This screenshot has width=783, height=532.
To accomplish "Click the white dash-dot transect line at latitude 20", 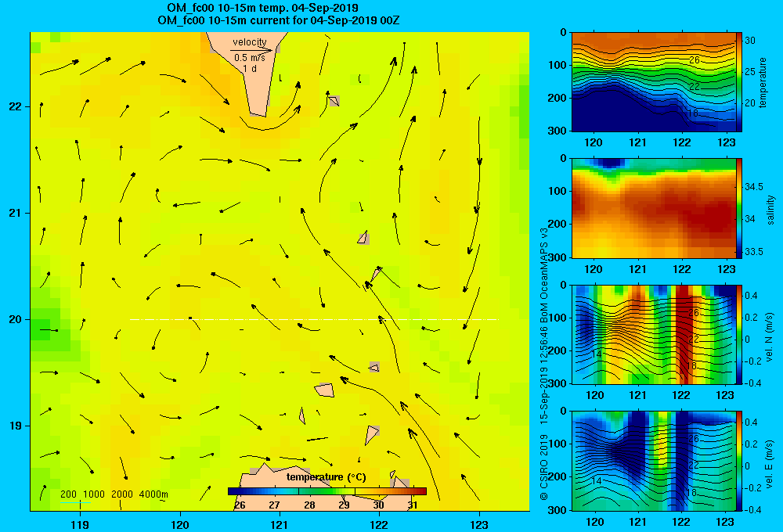I will point(314,319).
